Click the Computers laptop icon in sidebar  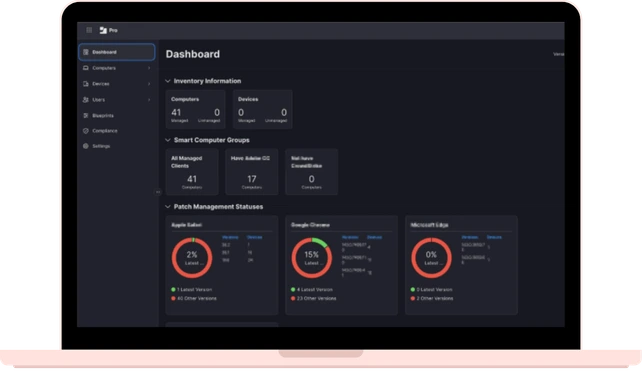[86, 68]
